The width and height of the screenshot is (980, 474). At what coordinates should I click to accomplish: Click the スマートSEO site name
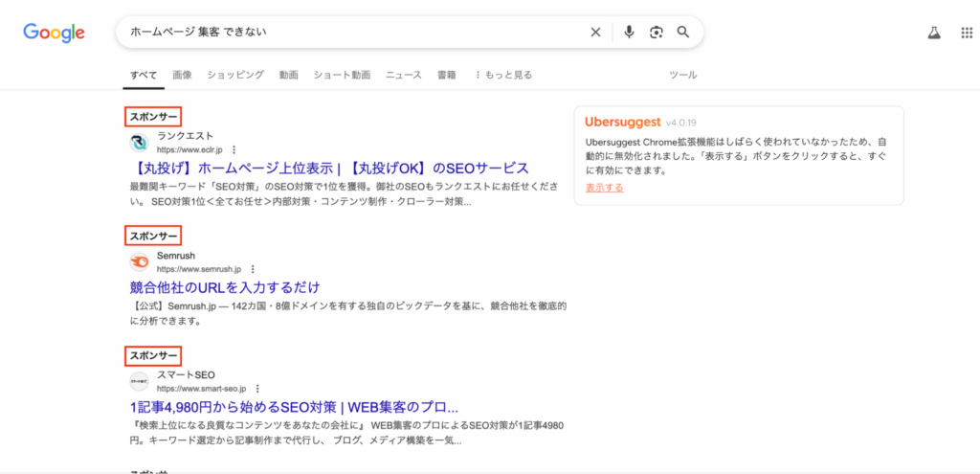[186, 374]
